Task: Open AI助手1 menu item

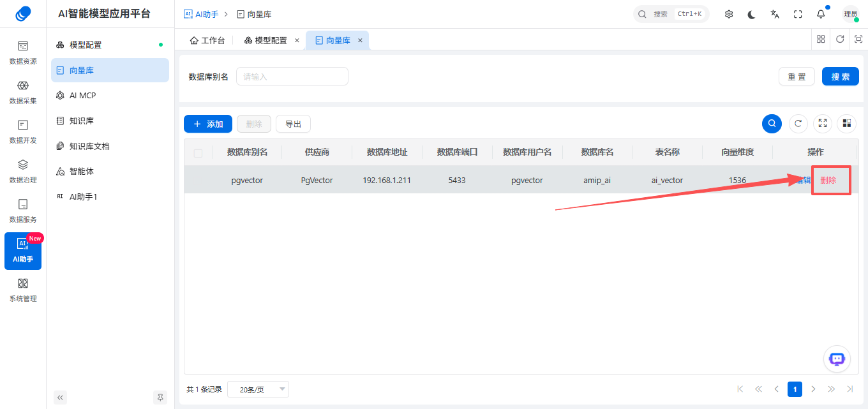Action: pyautogui.click(x=110, y=197)
